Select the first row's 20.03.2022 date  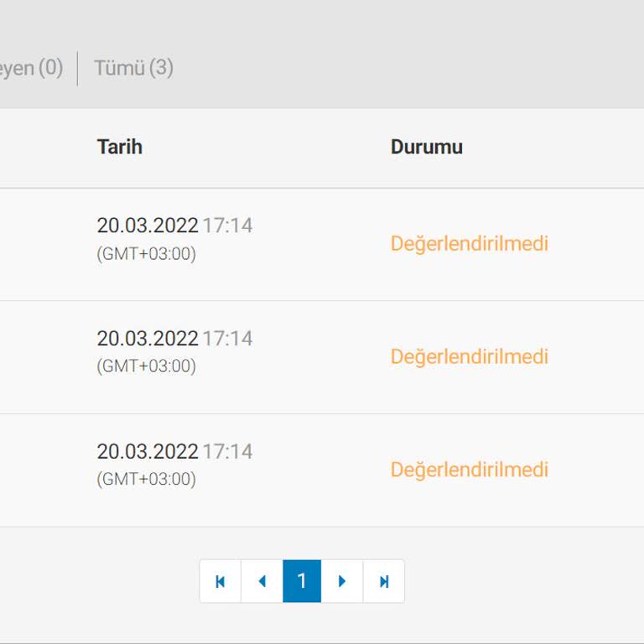tap(148, 226)
